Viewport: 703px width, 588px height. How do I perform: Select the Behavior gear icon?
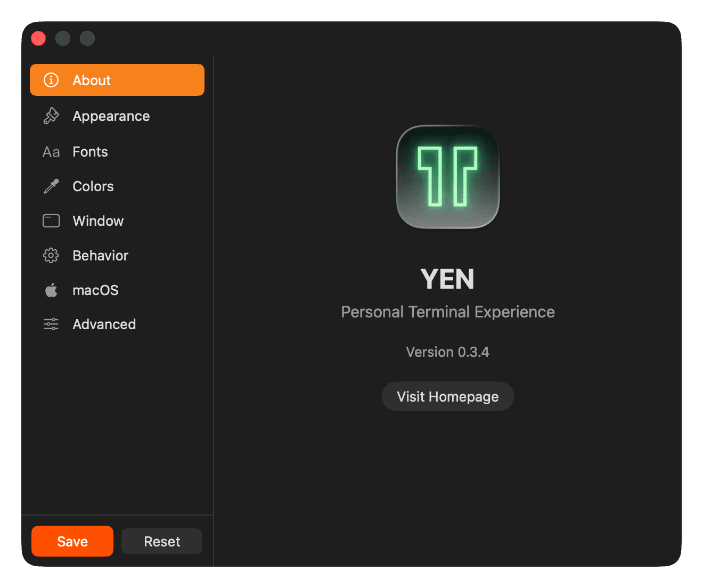(51, 255)
